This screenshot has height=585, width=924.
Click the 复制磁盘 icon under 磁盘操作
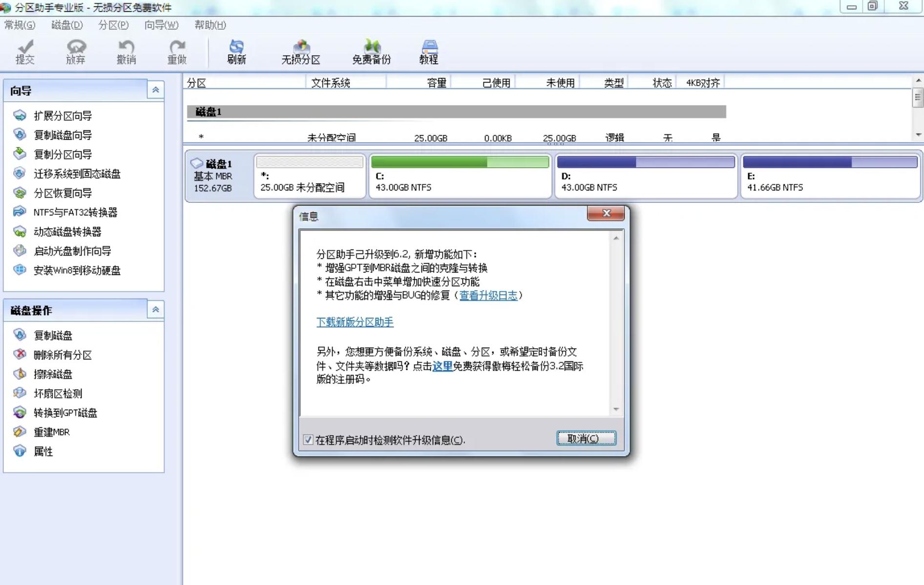(x=20, y=335)
